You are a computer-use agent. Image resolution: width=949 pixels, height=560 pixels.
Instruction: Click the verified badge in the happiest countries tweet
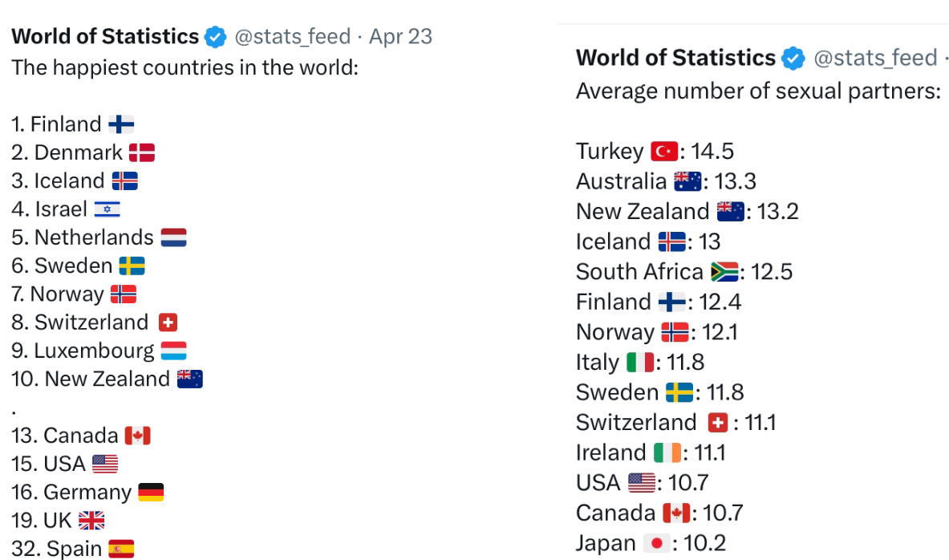215,37
